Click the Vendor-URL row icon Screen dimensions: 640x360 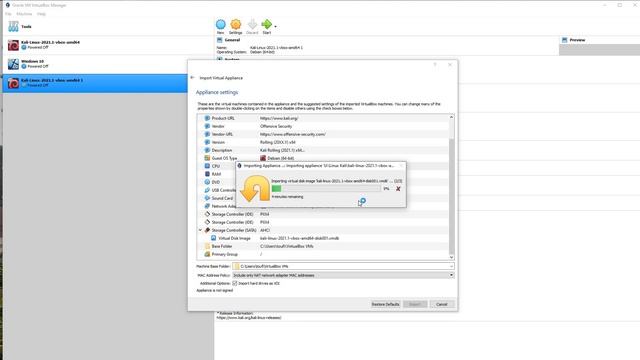[207, 134]
